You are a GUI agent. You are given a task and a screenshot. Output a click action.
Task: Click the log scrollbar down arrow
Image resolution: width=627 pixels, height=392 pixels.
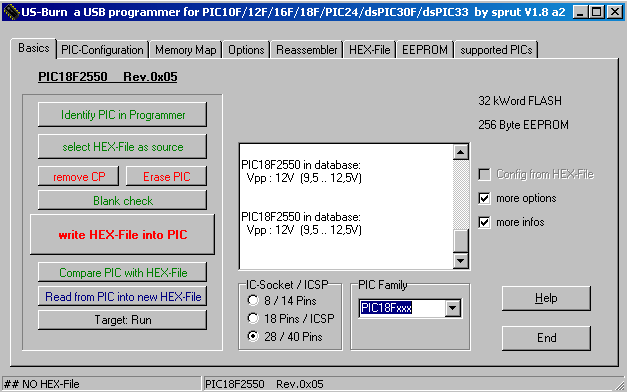tap(461, 261)
